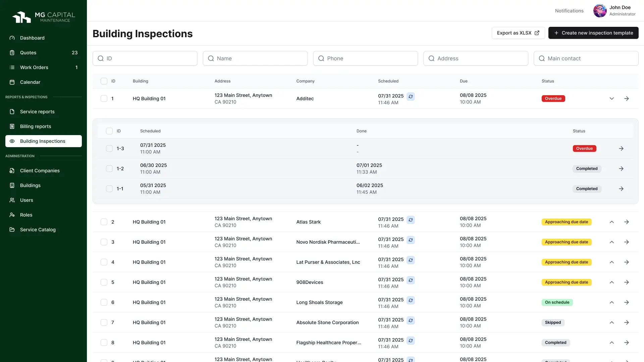Click the recurring icon on Long Shoals Storage row

click(411, 300)
